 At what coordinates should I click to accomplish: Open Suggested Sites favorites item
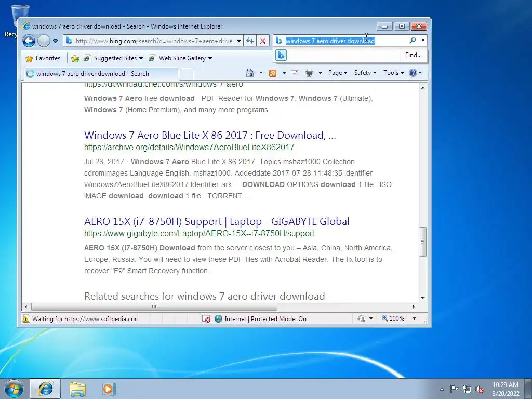(x=113, y=58)
